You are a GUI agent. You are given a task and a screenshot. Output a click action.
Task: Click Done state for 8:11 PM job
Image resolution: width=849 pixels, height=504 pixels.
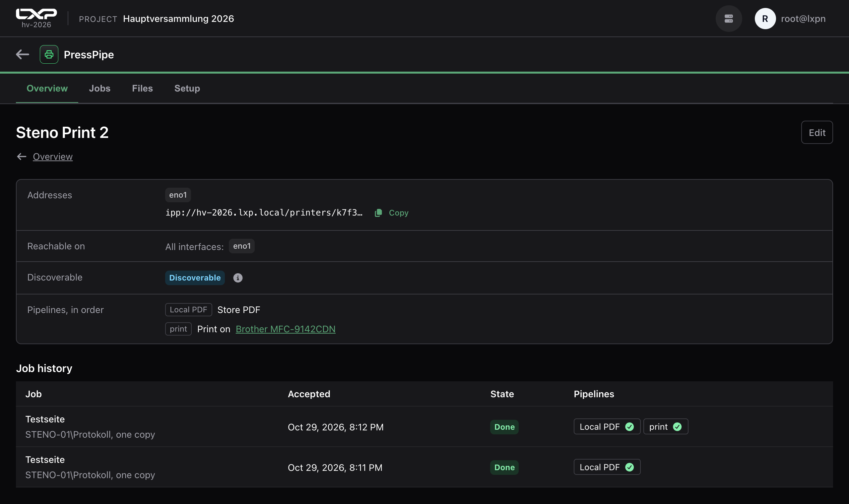(504, 467)
